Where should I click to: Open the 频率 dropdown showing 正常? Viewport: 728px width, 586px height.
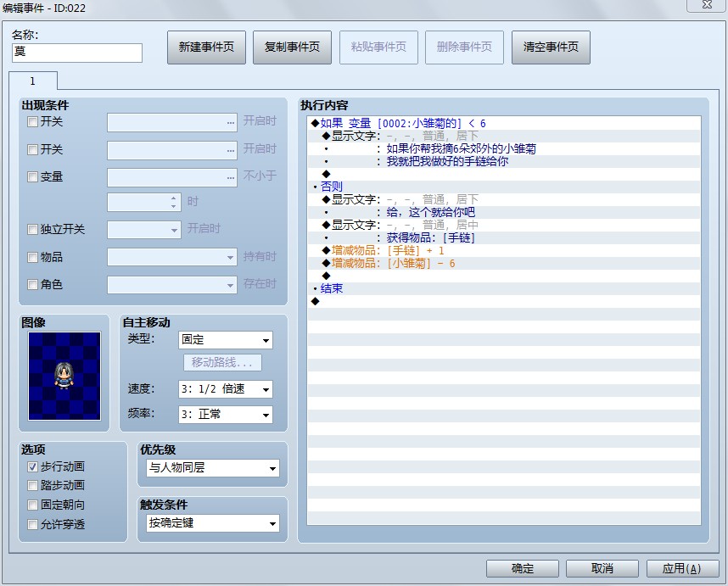pyautogui.click(x=226, y=415)
